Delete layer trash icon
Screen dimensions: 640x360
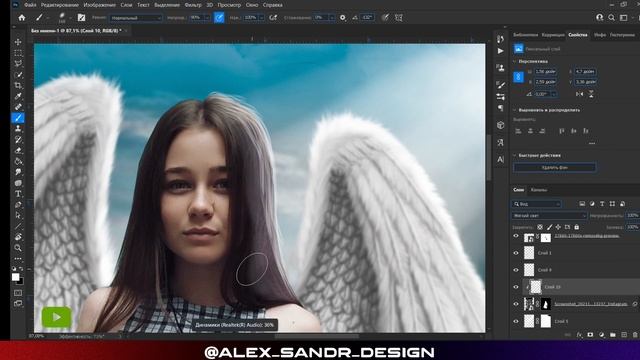point(635,335)
